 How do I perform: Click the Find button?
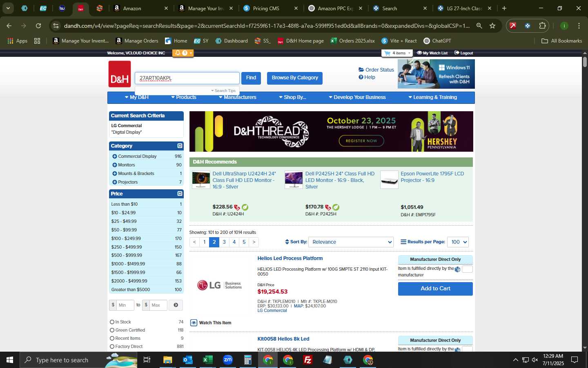pos(251,78)
